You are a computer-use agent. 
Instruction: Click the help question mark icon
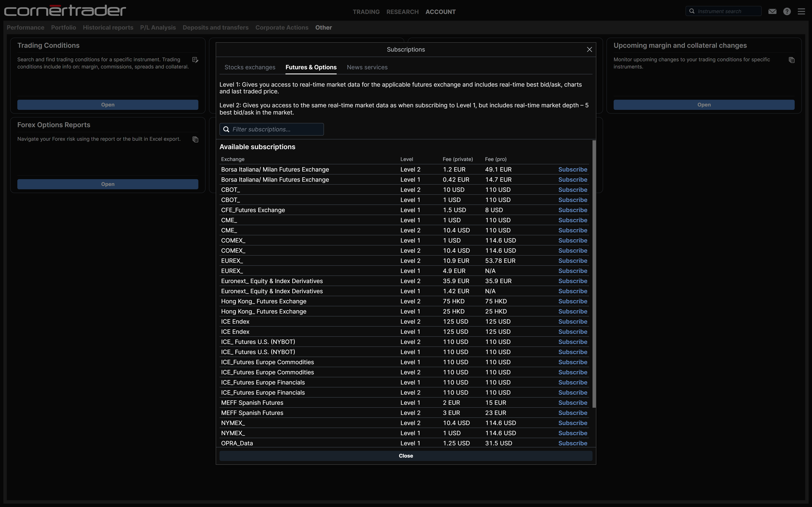(787, 11)
